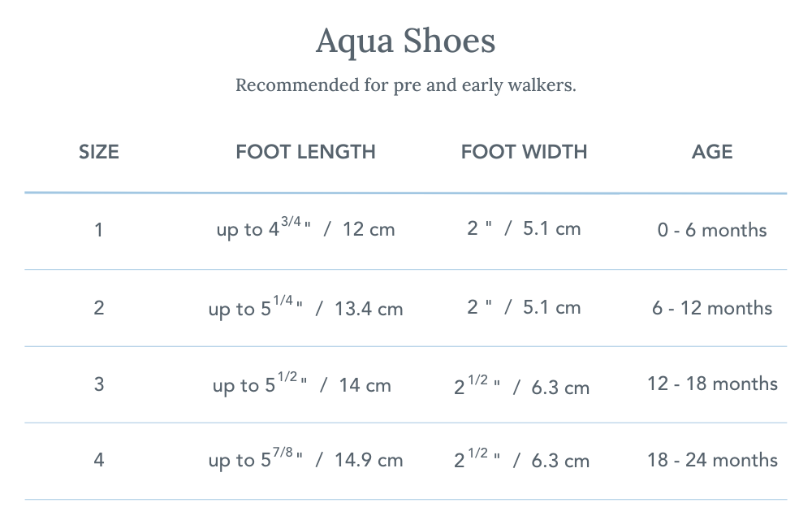Click the 12 cm foot length cell
This screenshot has height=529, width=812.
(x=305, y=229)
